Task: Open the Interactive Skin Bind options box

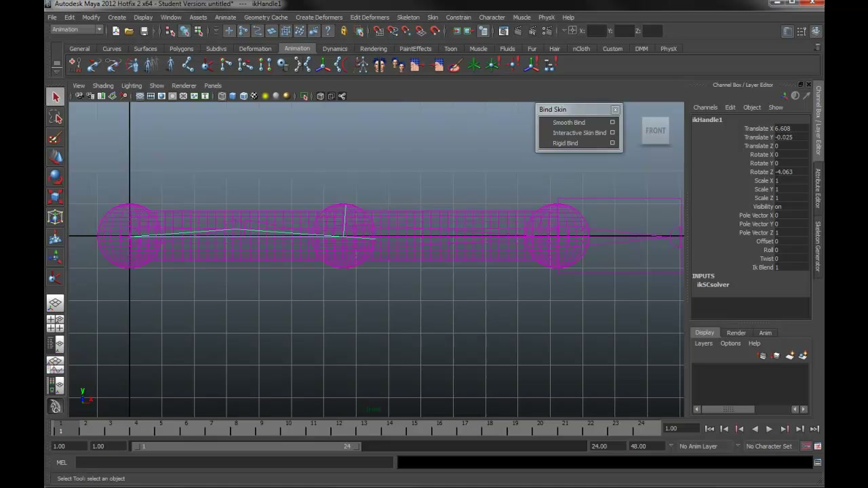Action: [612, 133]
